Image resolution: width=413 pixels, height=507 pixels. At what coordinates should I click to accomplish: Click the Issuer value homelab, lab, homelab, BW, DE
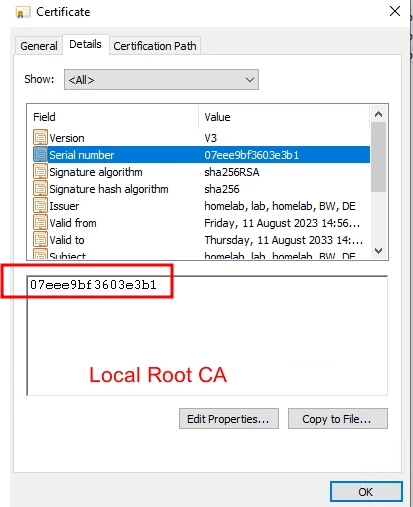click(x=280, y=206)
